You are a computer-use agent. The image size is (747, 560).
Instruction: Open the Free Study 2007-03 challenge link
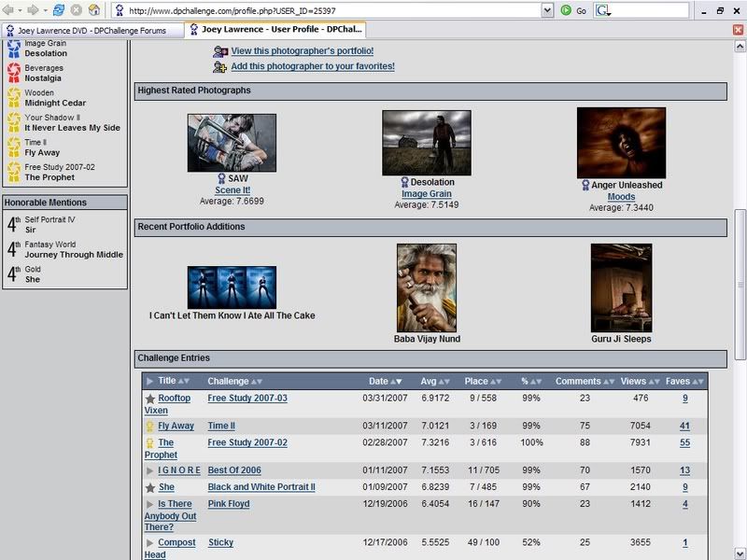[247, 399]
